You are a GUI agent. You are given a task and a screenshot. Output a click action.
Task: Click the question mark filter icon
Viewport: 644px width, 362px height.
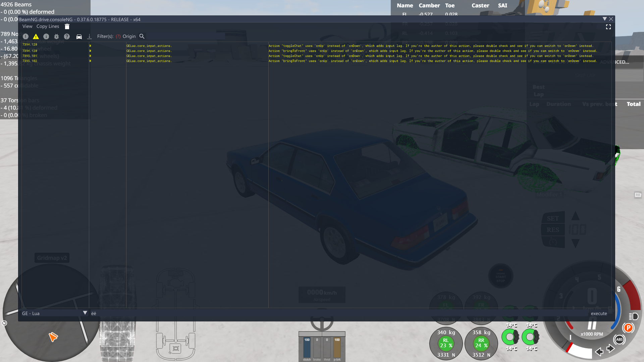tap(67, 37)
